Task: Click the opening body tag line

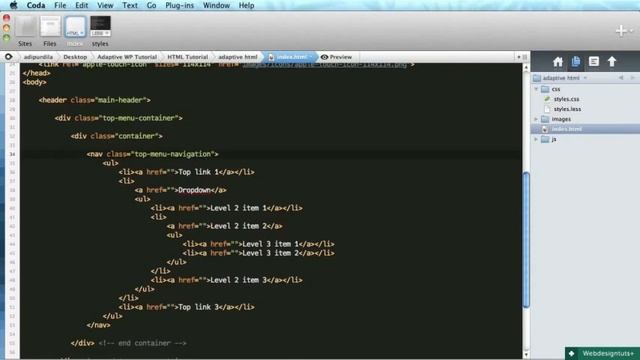Action: 35,82
